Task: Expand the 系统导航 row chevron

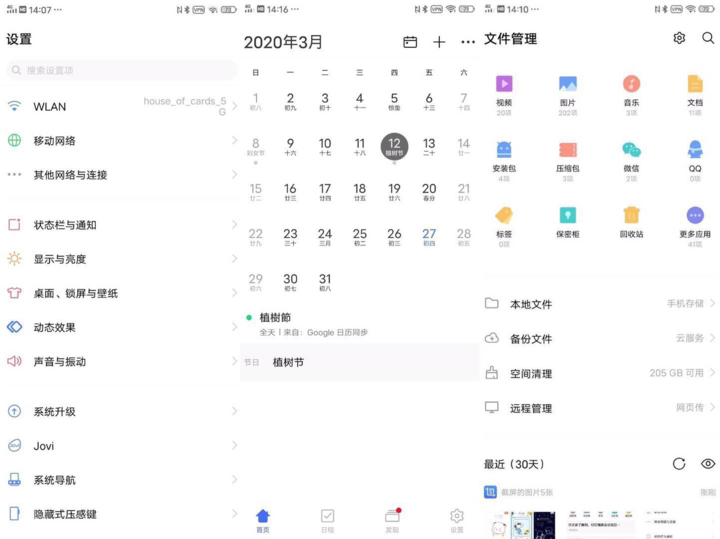Action: pyautogui.click(x=234, y=479)
